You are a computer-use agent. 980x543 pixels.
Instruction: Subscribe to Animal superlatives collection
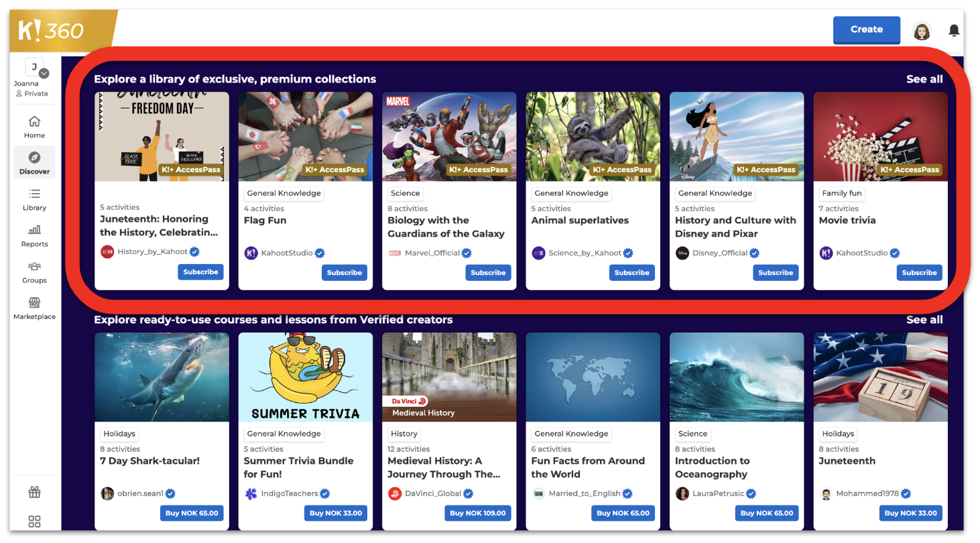point(632,273)
